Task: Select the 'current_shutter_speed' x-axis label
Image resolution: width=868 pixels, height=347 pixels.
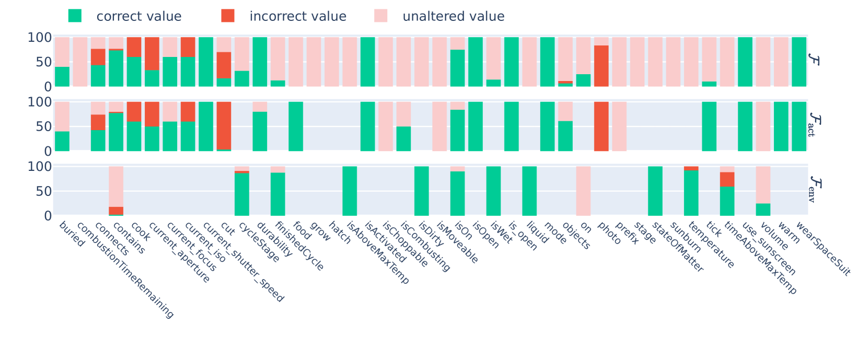Action: pyautogui.click(x=243, y=262)
